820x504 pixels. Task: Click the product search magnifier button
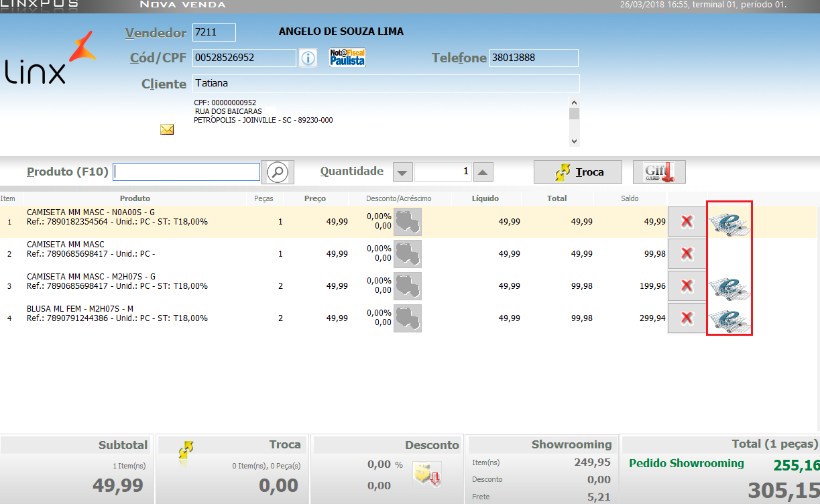pyautogui.click(x=277, y=172)
